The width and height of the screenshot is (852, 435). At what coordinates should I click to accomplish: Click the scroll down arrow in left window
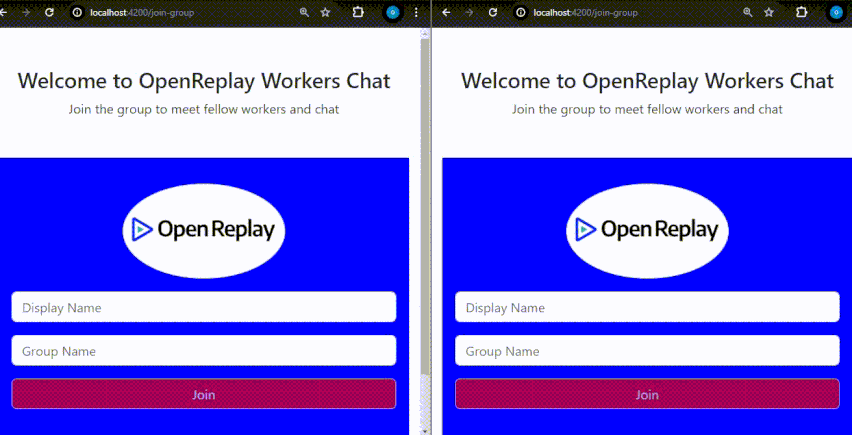click(x=425, y=431)
